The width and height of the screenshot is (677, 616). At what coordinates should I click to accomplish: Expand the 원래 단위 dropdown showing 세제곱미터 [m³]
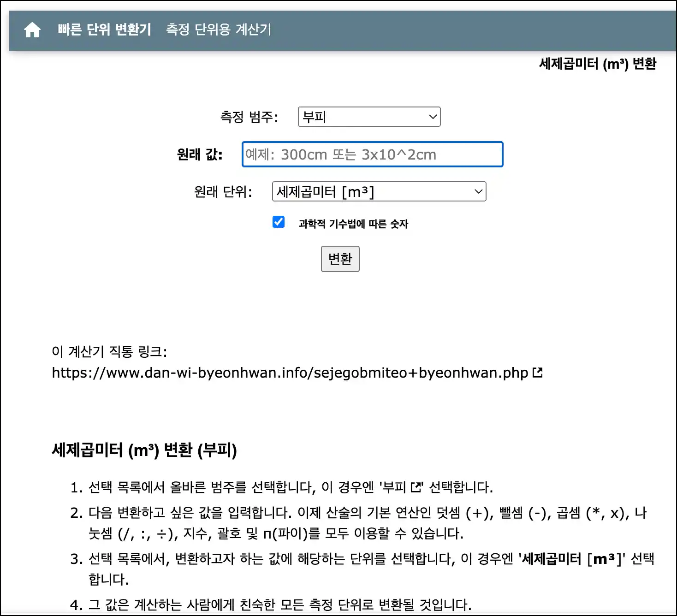(379, 191)
